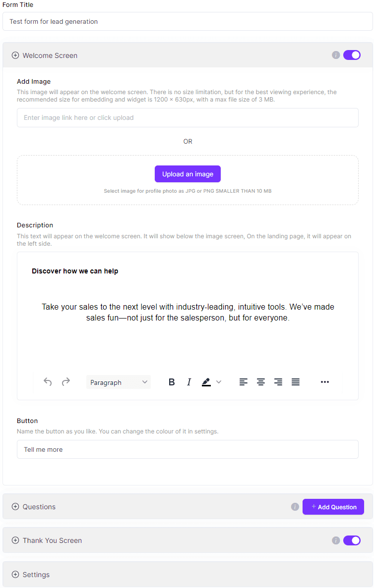The image size is (374, 588).
Task: Disable the Welcome Screen toggle
Action: [x=352, y=55]
